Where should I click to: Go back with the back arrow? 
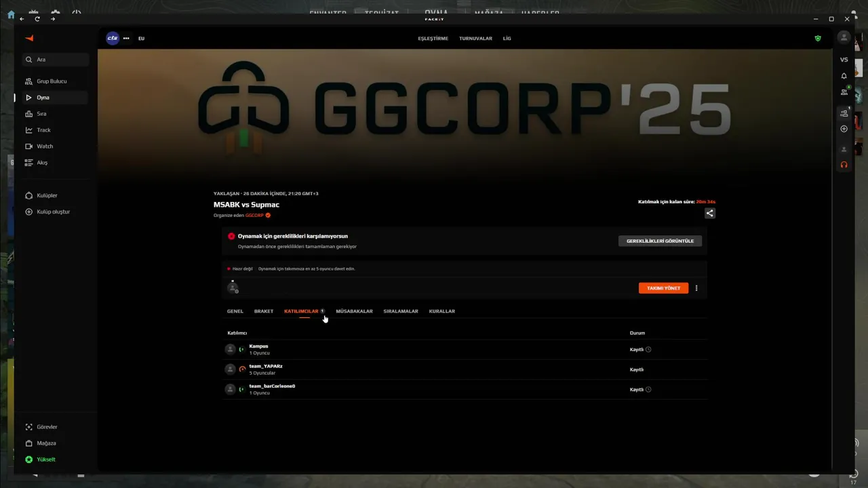(x=22, y=19)
